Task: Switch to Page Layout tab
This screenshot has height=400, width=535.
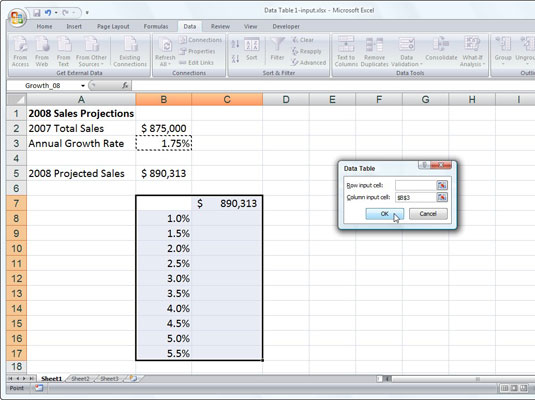Action: click(x=113, y=26)
